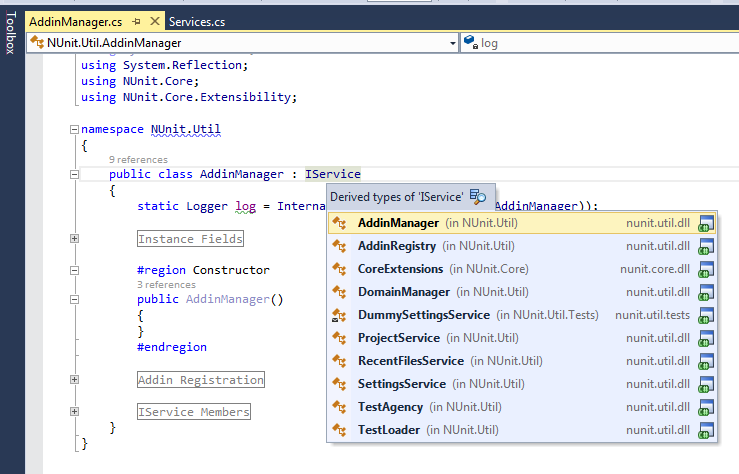This screenshot has width=739, height=474.
Task: Select CoreExtensions in derived types list
Action: [522, 269]
